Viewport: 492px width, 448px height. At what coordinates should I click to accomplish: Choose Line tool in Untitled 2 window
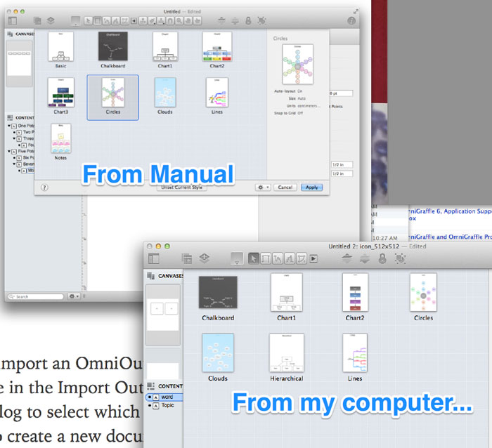(278, 258)
